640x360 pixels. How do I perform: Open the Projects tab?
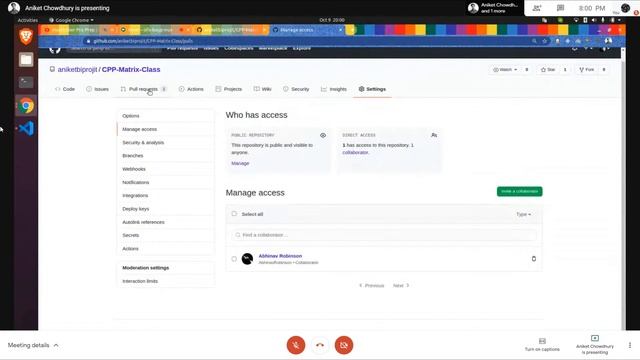[229, 89]
